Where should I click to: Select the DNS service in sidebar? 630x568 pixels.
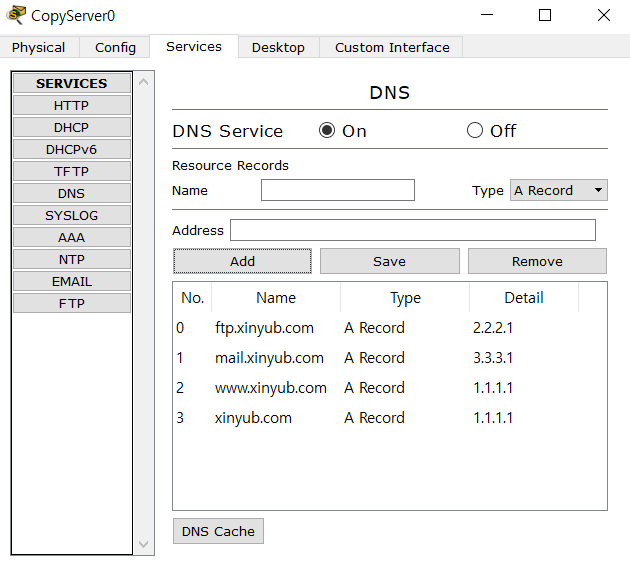pos(72,194)
